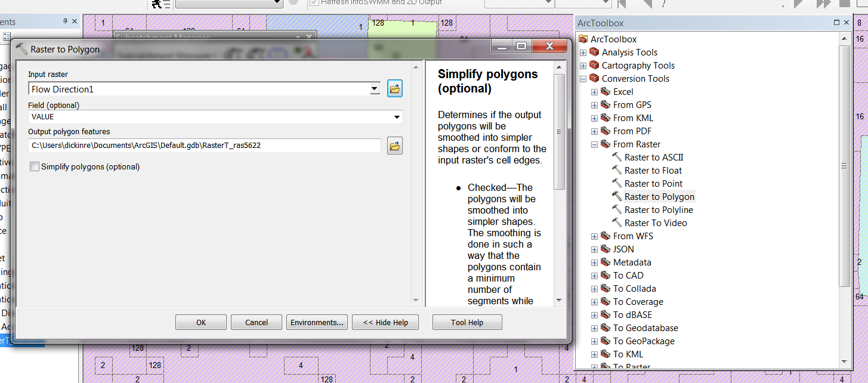Open Tool Help
Screen dimensions: 868x383
tap(467, 322)
